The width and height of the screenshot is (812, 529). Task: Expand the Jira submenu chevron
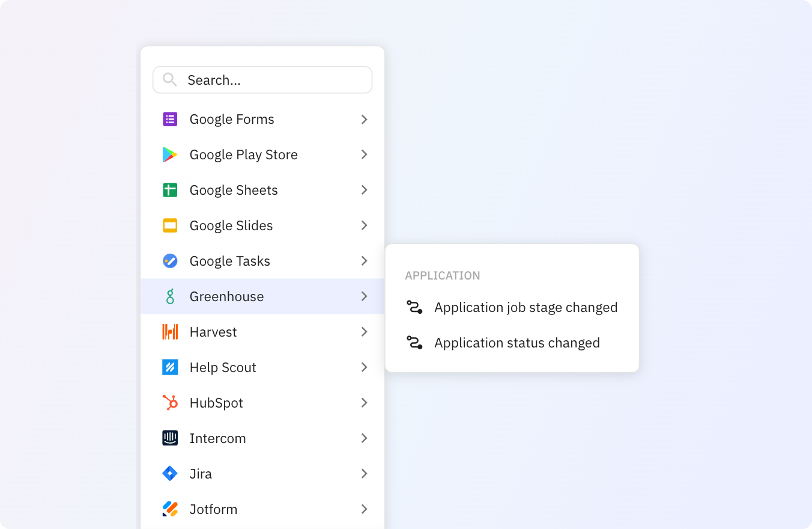coord(364,474)
